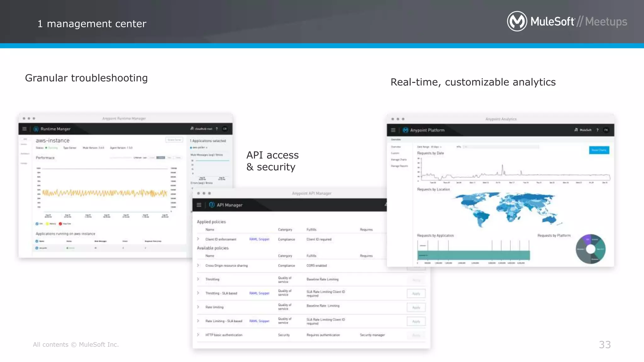Click 'CORS enabled' cell in policies table

click(x=317, y=266)
